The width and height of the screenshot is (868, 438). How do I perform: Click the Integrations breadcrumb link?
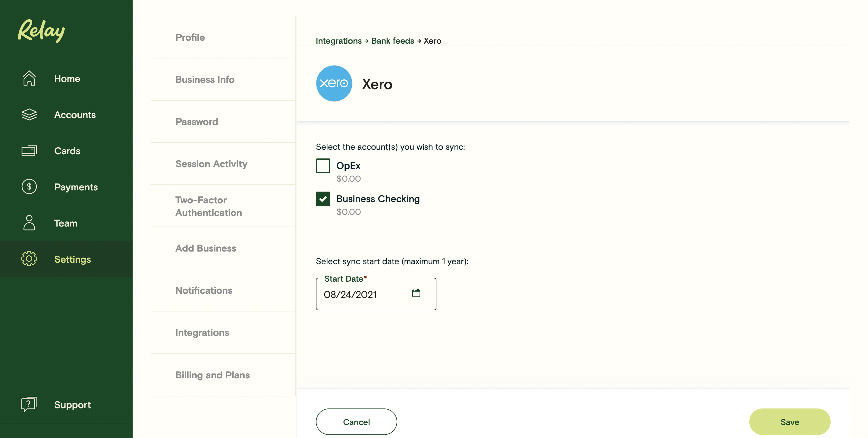point(338,41)
